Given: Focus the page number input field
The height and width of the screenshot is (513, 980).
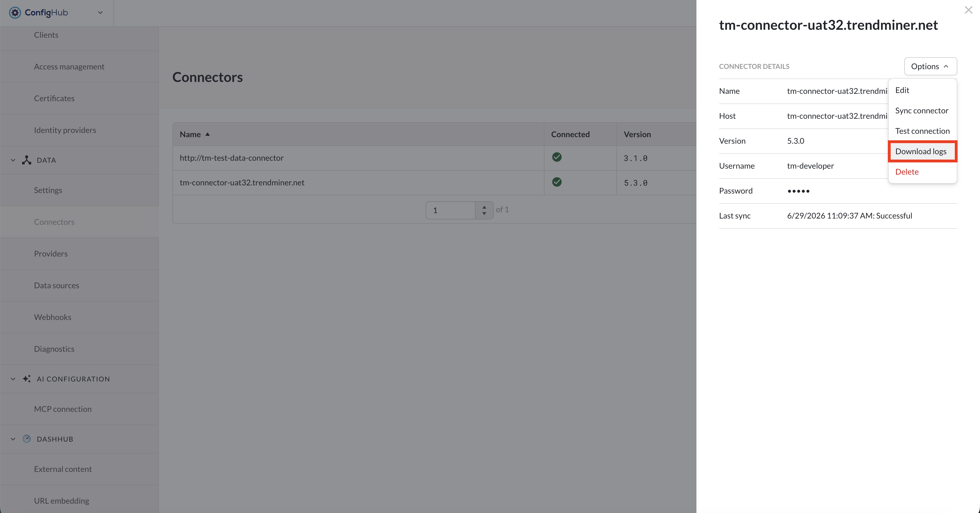Looking at the screenshot, I should pos(450,210).
